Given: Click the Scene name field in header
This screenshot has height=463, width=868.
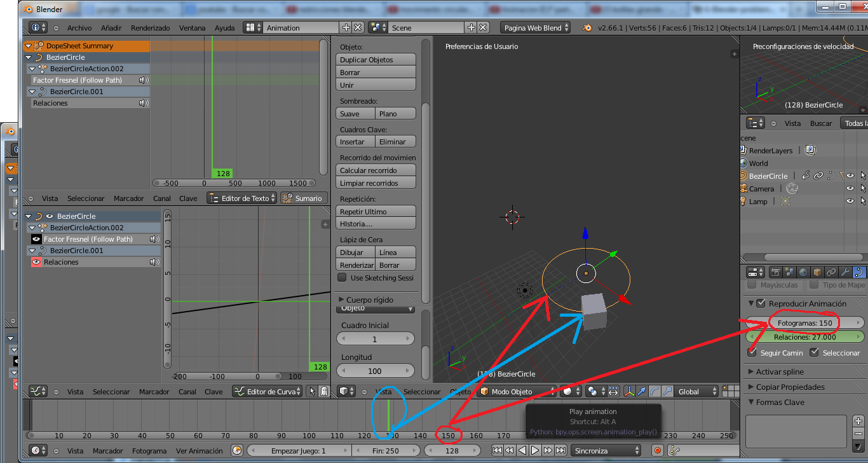Looking at the screenshot, I should tap(426, 28).
